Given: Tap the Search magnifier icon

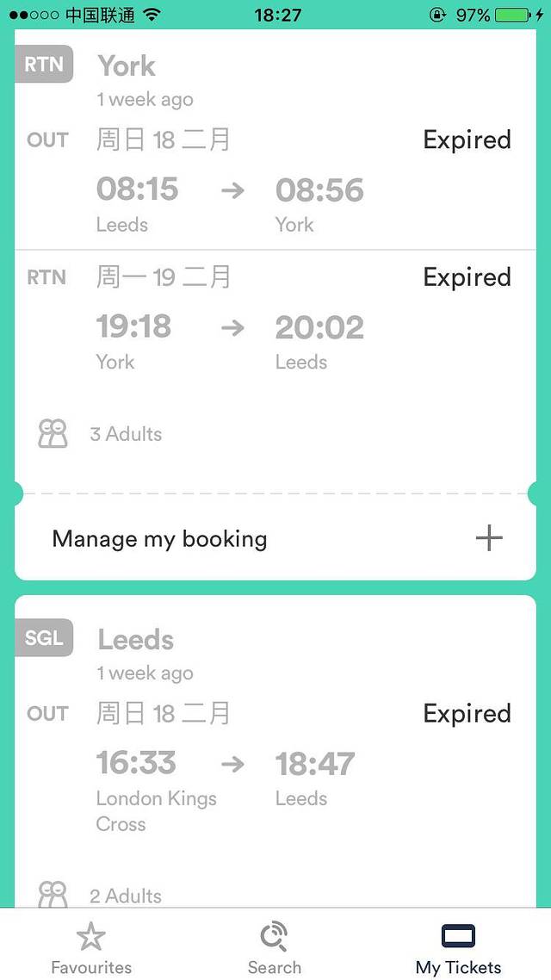Looking at the screenshot, I should click(x=275, y=936).
